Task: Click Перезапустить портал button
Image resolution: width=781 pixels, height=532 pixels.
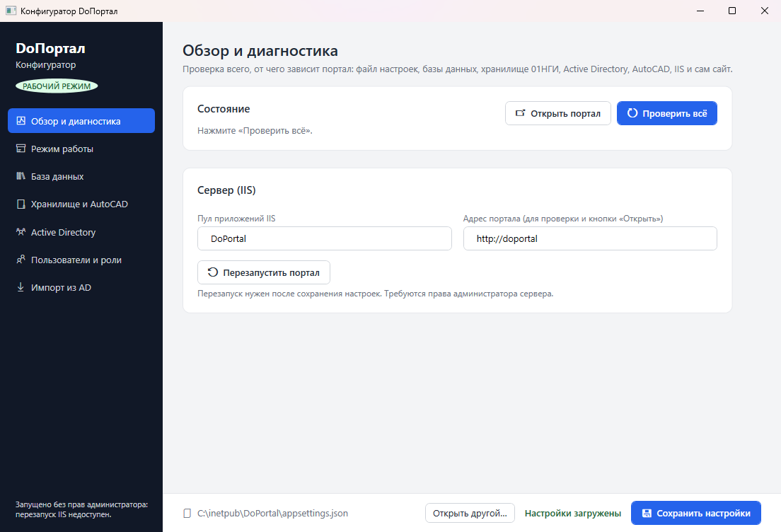Action: click(x=263, y=272)
